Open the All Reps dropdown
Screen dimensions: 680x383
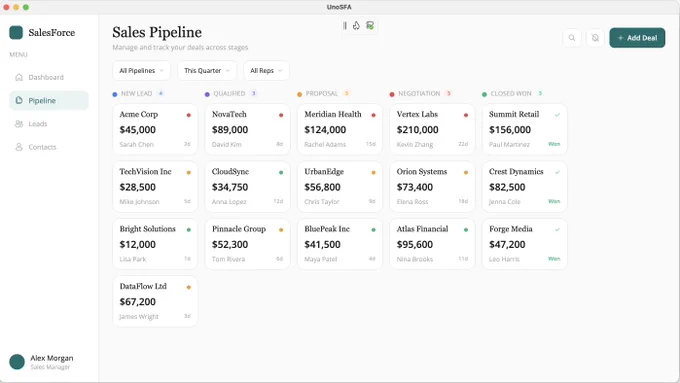click(x=266, y=71)
